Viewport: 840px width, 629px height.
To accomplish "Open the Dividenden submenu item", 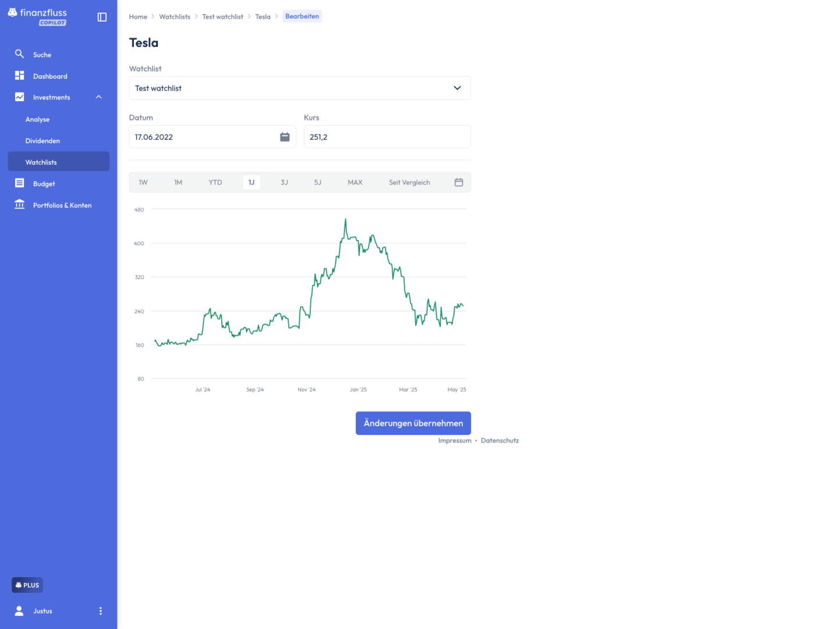I will pos(42,141).
